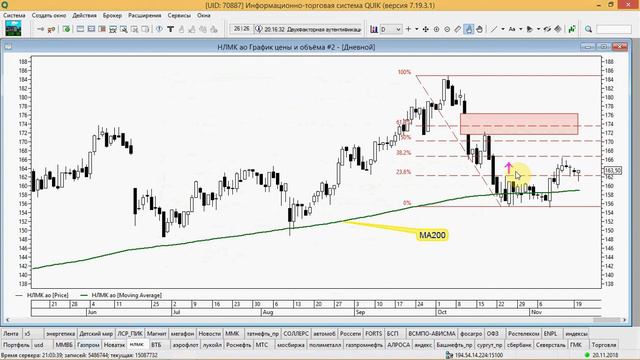This screenshot has height=360, width=640.
Task: Click the first window-layout toolbar icon
Action: pyautogui.click(x=80, y=29)
